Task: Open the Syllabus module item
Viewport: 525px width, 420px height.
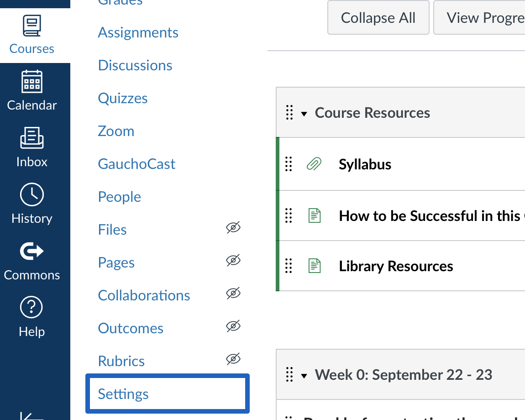Action: pos(365,164)
